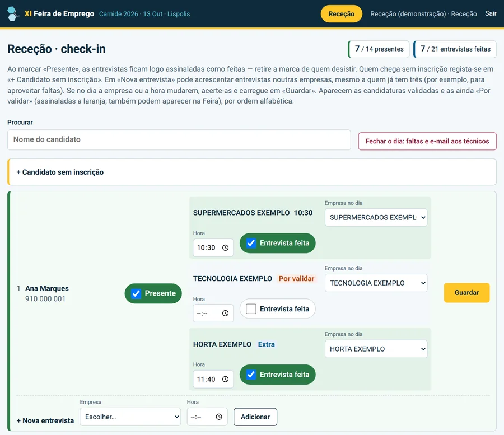Click the 7 / 14 presentes counter

click(x=379, y=49)
